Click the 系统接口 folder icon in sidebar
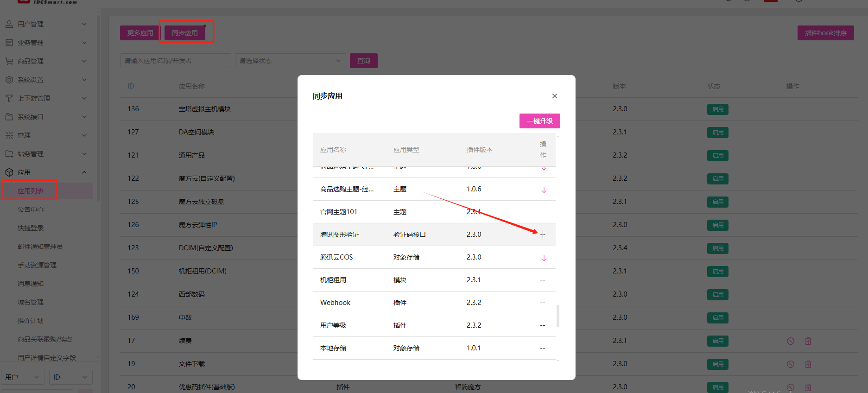 tap(9, 117)
